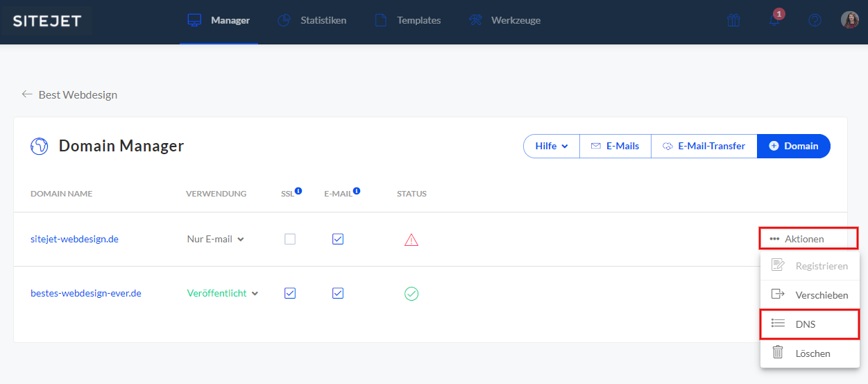Select Registrieren from actions menu
Image resolution: width=868 pixels, height=384 pixels.
(x=810, y=266)
